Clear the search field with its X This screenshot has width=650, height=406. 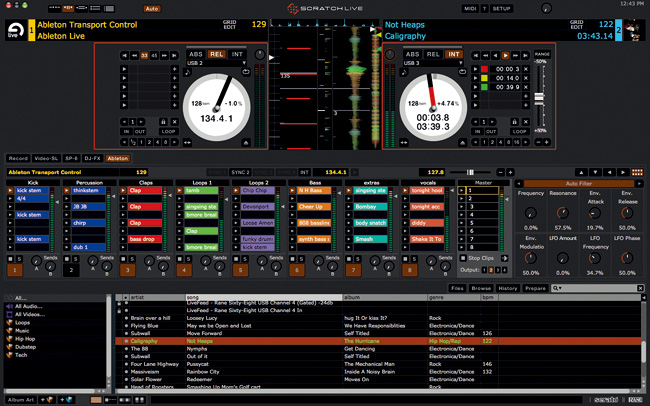tap(640, 288)
